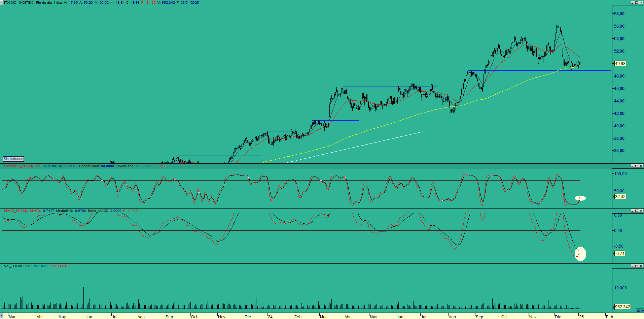644x319 pixels.
Task: Maximize the MACD indicator pane
Action: point(637,211)
